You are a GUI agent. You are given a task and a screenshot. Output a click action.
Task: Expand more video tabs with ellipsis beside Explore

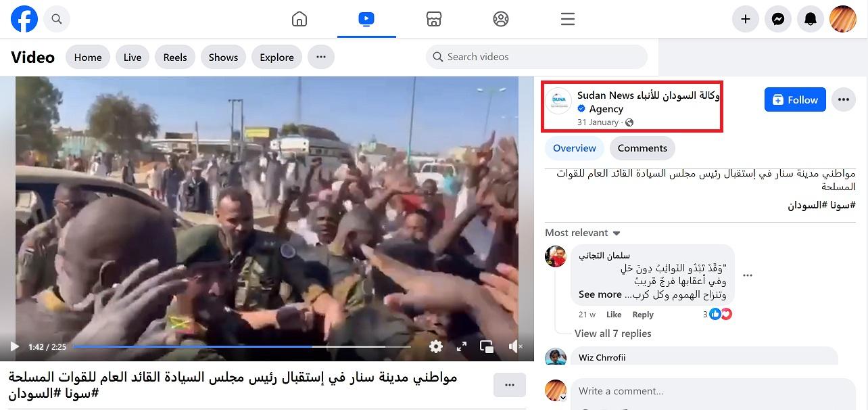click(321, 57)
